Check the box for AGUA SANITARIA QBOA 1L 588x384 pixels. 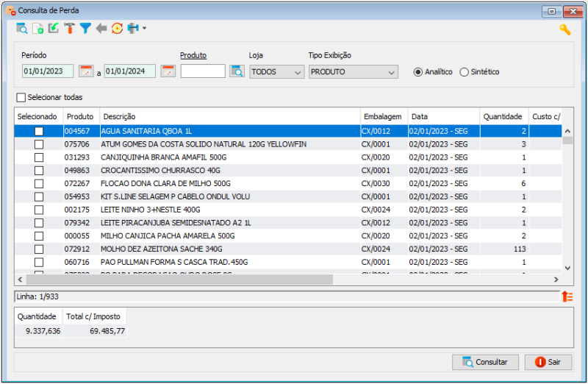point(39,132)
